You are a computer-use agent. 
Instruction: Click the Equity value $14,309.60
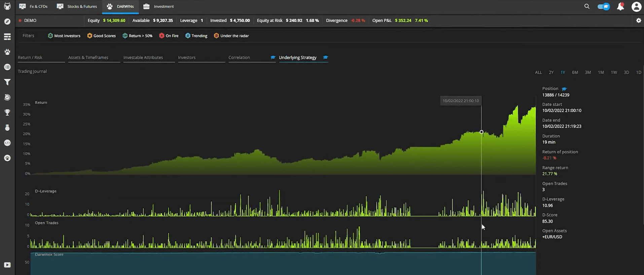click(114, 21)
